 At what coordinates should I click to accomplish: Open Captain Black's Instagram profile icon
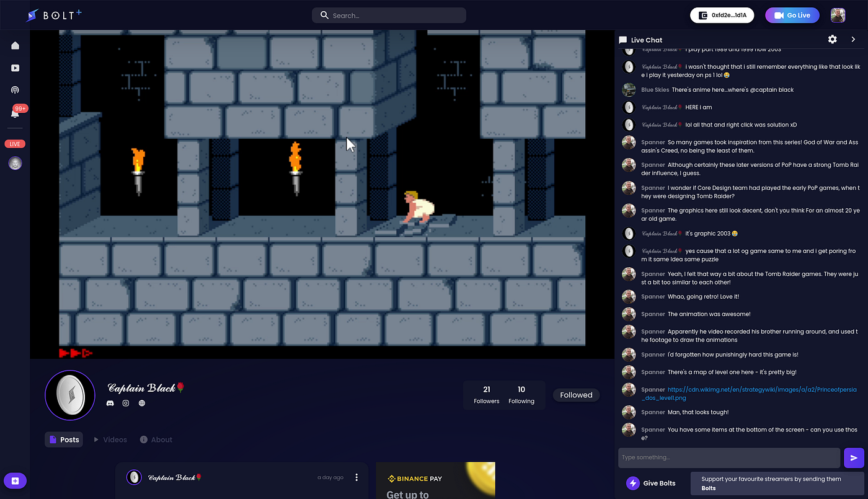(126, 404)
